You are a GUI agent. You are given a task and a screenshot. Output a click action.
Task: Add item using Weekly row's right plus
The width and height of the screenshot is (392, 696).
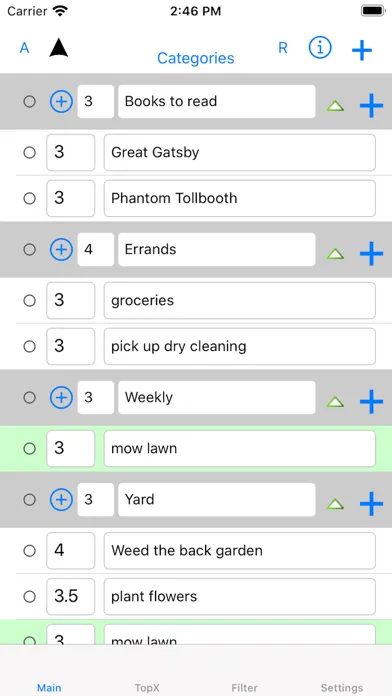pos(371,401)
